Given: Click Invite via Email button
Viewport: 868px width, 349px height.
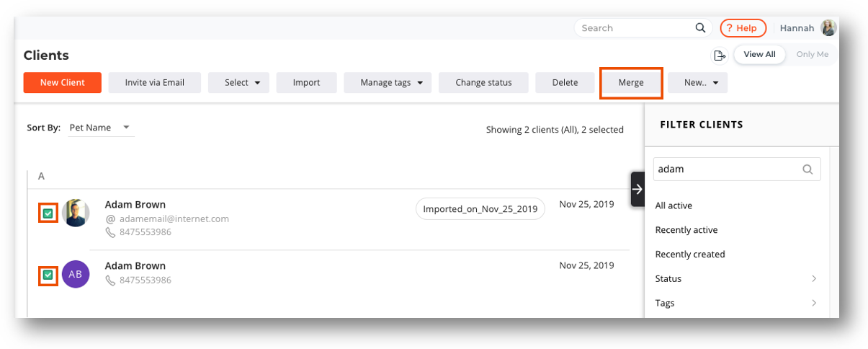Looking at the screenshot, I should tap(155, 83).
